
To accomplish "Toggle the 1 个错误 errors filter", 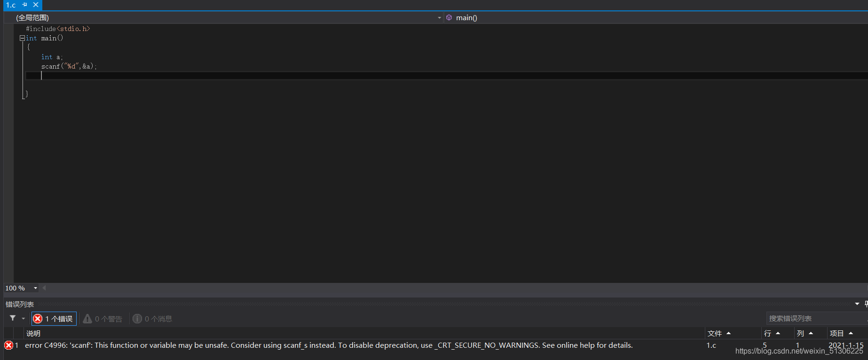I will tap(54, 319).
